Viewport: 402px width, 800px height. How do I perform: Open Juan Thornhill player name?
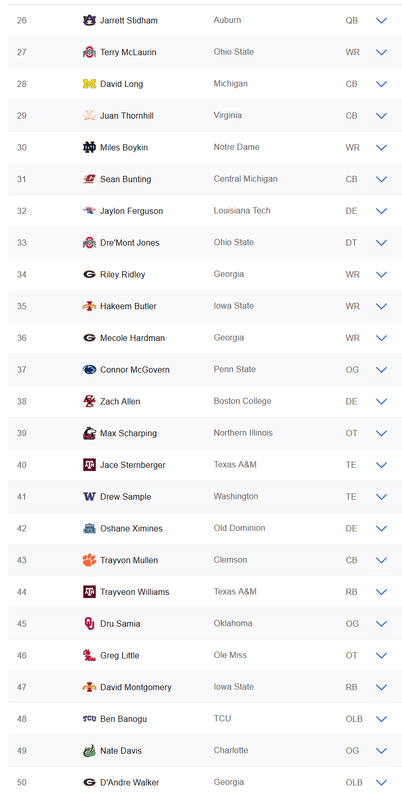(x=127, y=116)
